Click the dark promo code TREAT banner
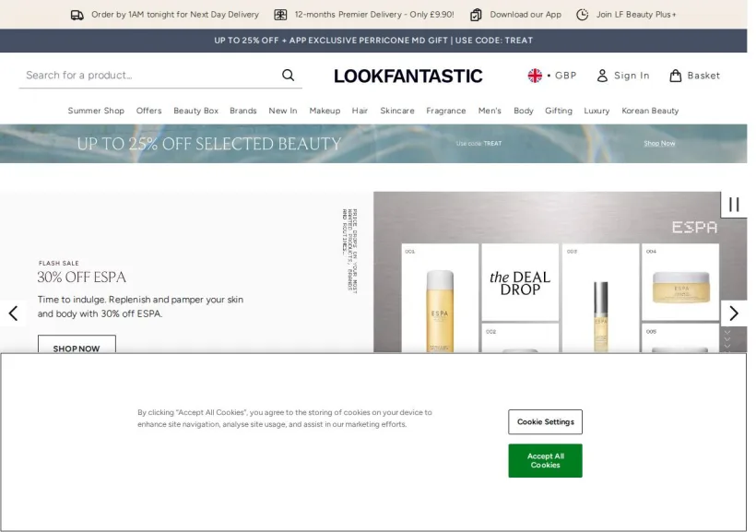756x532 pixels. [x=373, y=41]
